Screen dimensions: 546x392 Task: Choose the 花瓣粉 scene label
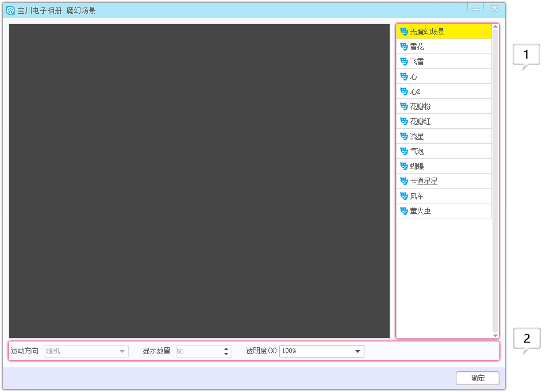[x=420, y=106]
